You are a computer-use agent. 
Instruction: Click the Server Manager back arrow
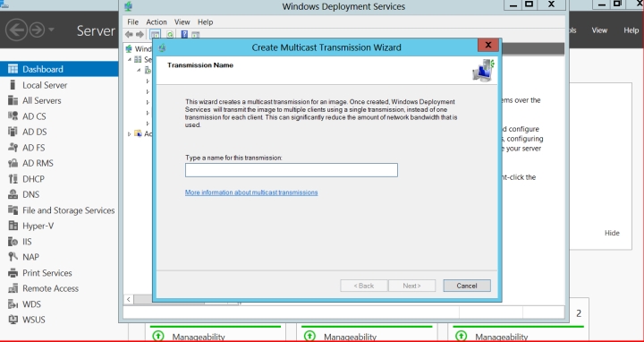(x=16, y=30)
